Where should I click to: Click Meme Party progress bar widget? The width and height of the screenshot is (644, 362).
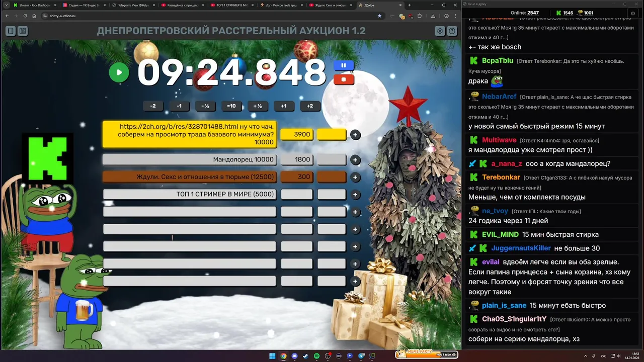coord(427,354)
